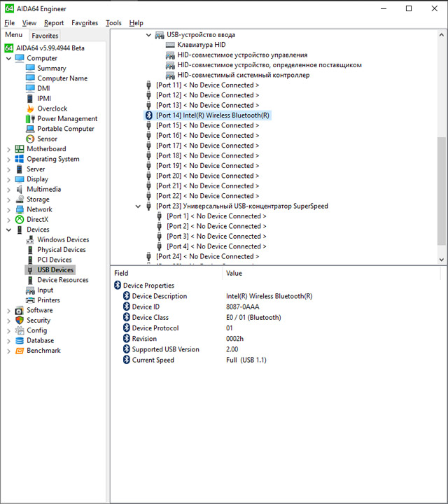Click the device tree vertical scrollbar thumb
Viewport: 448px width, 504px height.
pos(442,191)
